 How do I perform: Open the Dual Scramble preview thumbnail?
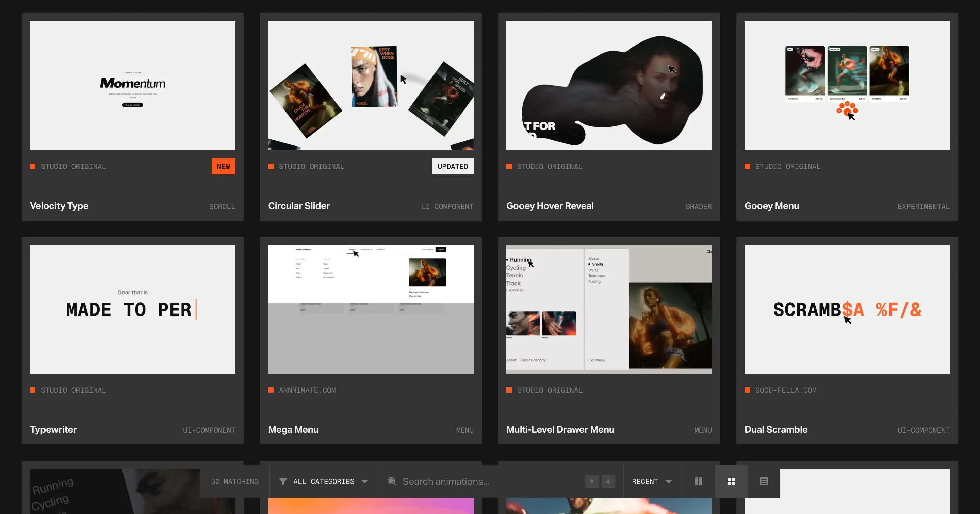(x=847, y=309)
